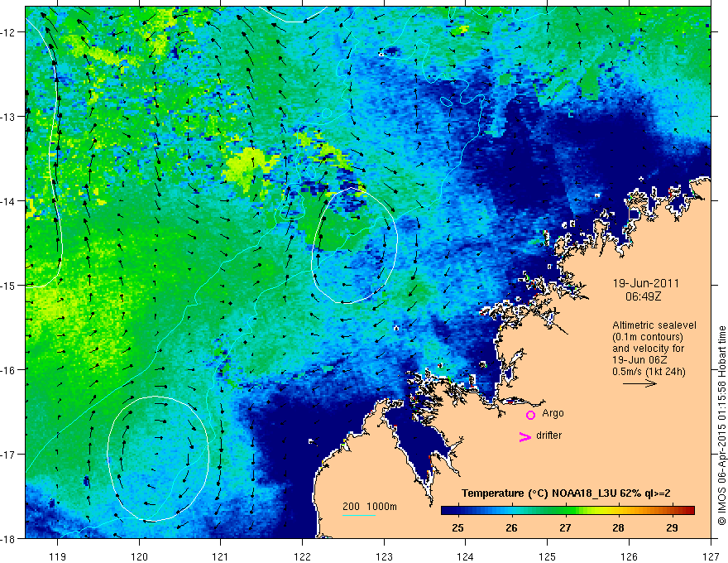728x563 pixels.
Task: Click the colorbar tick label 29
Action: coord(672,527)
